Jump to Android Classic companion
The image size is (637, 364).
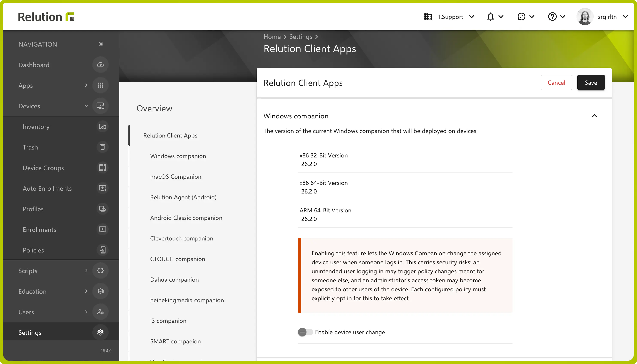(186, 217)
